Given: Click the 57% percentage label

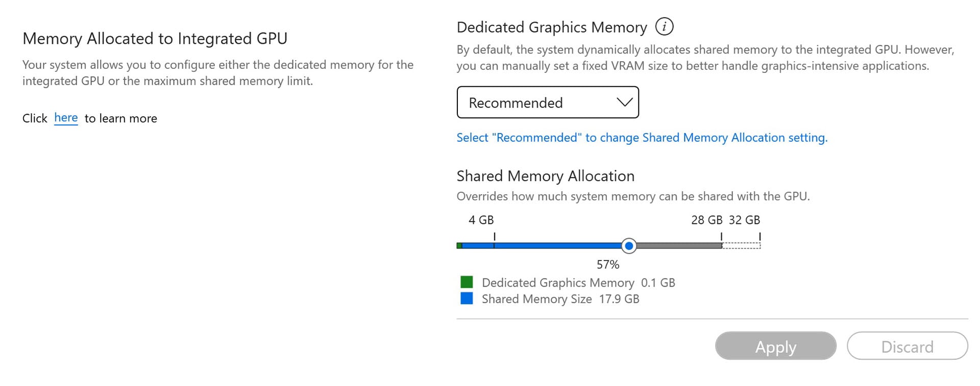Looking at the screenshot, I should coord(607,264).
